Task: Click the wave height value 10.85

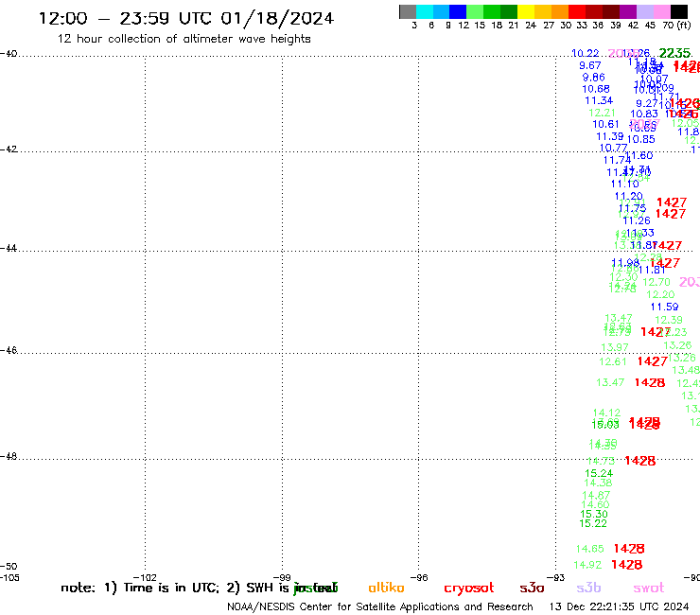Action: pyautogui.click(x=641, y=139)
